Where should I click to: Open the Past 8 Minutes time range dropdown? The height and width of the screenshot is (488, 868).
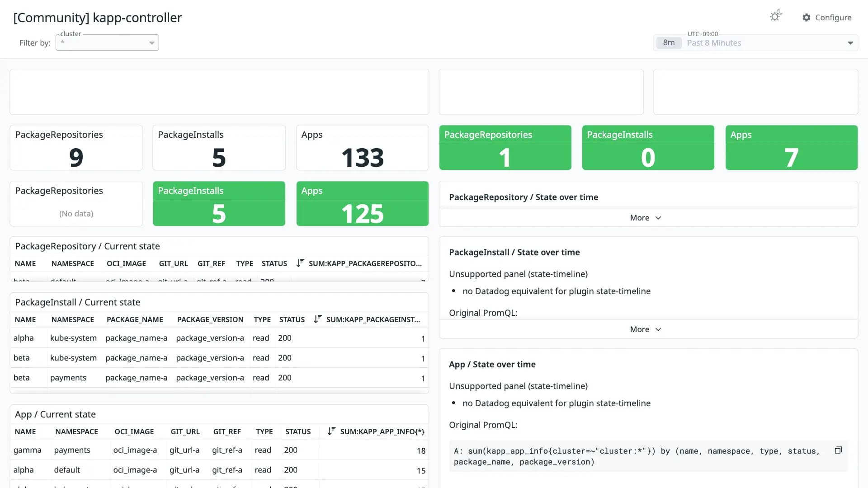(x=756, y=43)
